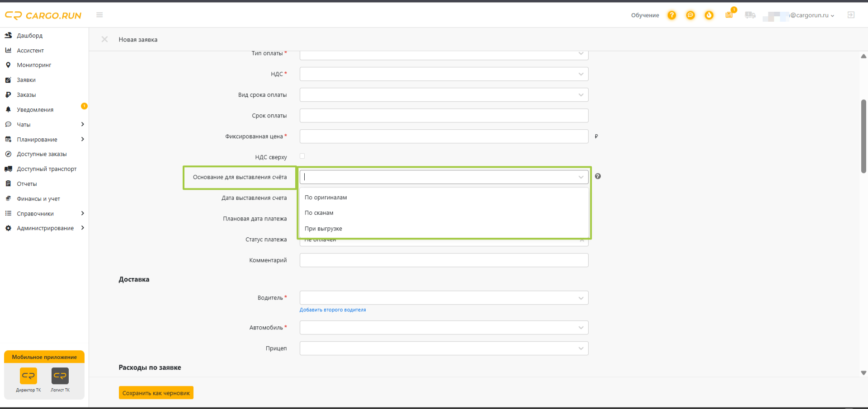The image size is (868, 409).
Task: Expand the Администрирование sidebar submenu arrow
Action: [x=82, y=228]
